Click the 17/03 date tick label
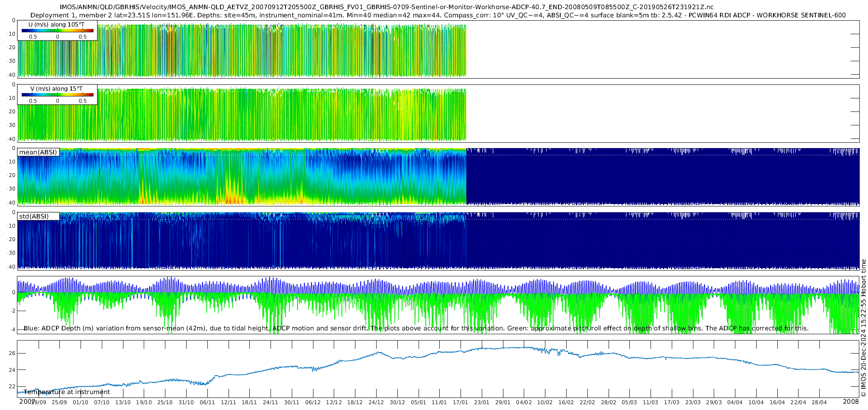This screenshot has width=868, height=410. (x=671, y=402)
